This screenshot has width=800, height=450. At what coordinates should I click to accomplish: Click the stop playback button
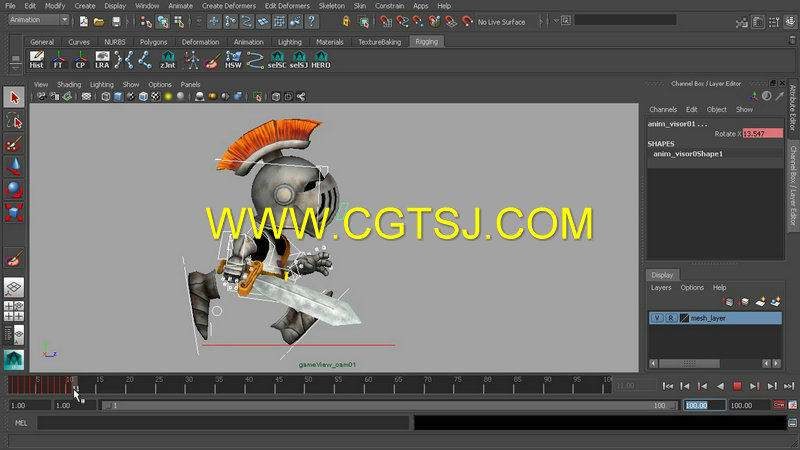[737, 386]
